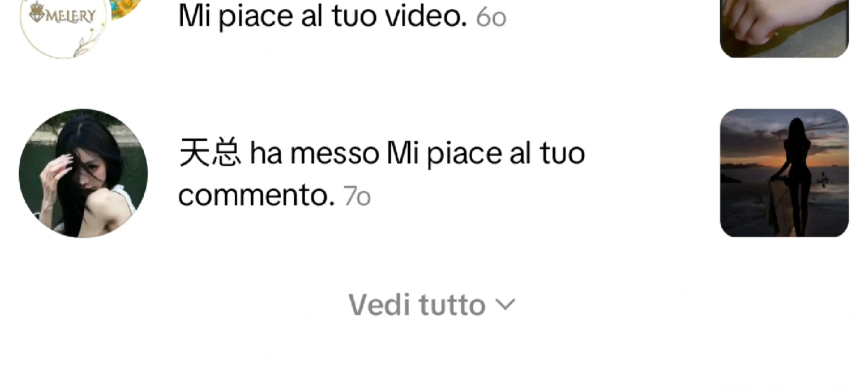Screen dimensions: 868x389
Task: Tap the 7o timestamp beside commento
Action: coord(357,196)
